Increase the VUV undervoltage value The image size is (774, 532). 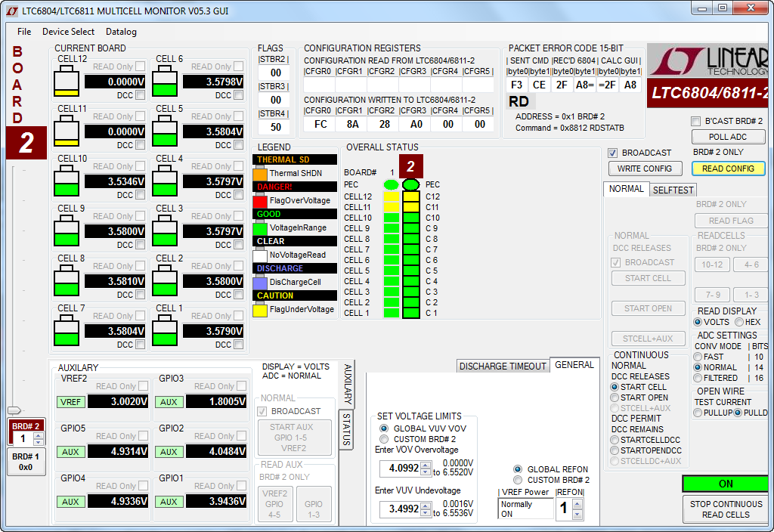point(426,506)
